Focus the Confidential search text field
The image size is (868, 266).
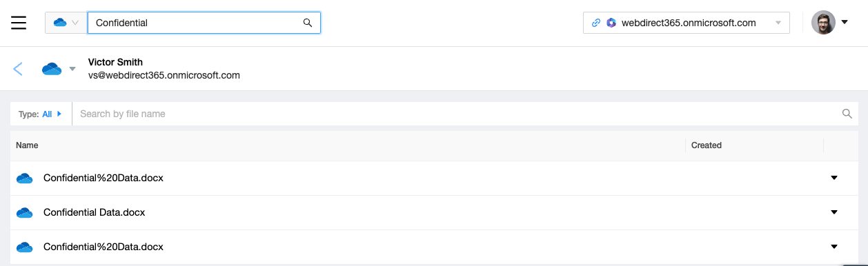[204, 23]
